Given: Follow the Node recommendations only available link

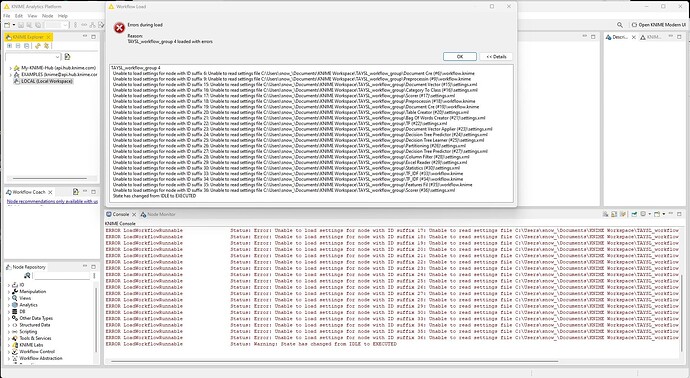Looking at the screenshot, I should click(x=52, y=202).
